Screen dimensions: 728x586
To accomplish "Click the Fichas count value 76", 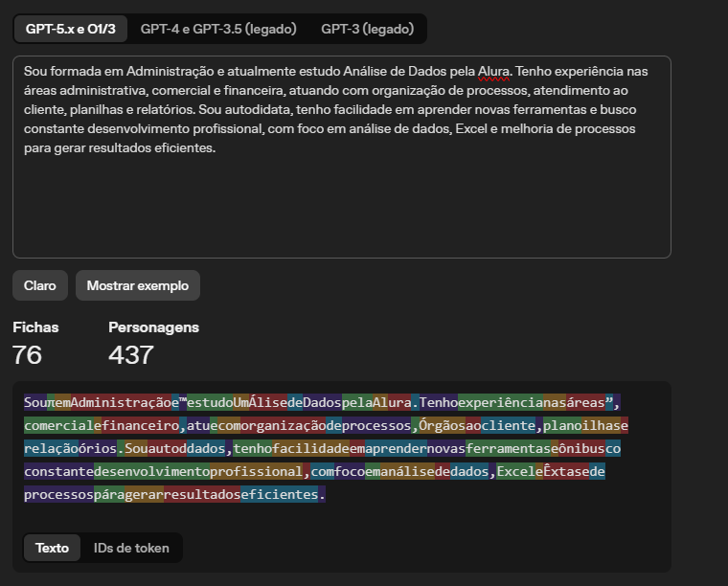I will (x=27, y=355).
